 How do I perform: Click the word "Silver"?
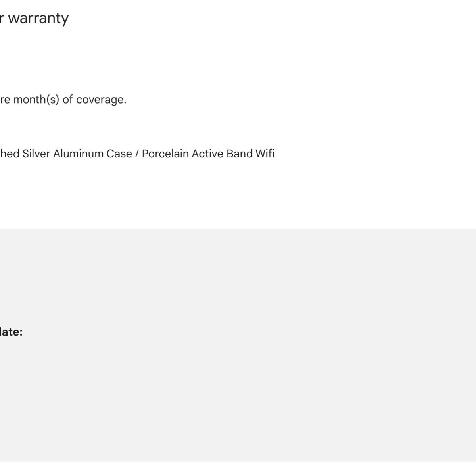click(36, 154)
